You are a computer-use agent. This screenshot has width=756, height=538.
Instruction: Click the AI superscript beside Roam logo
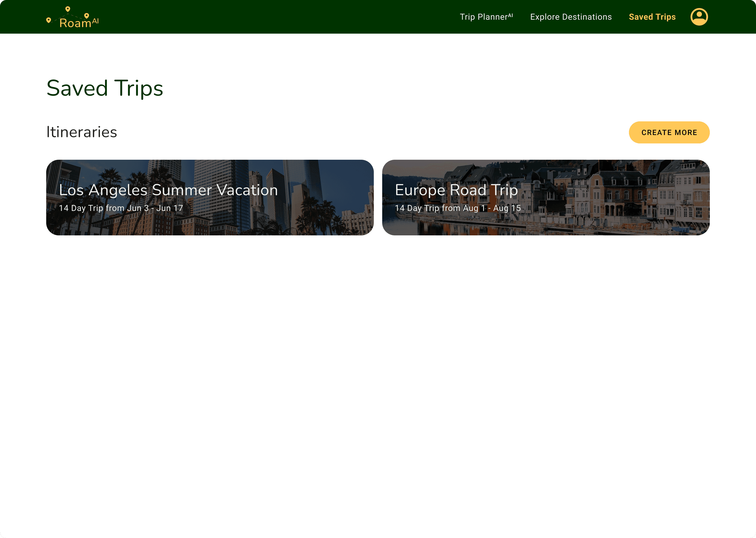coord(95,21)
